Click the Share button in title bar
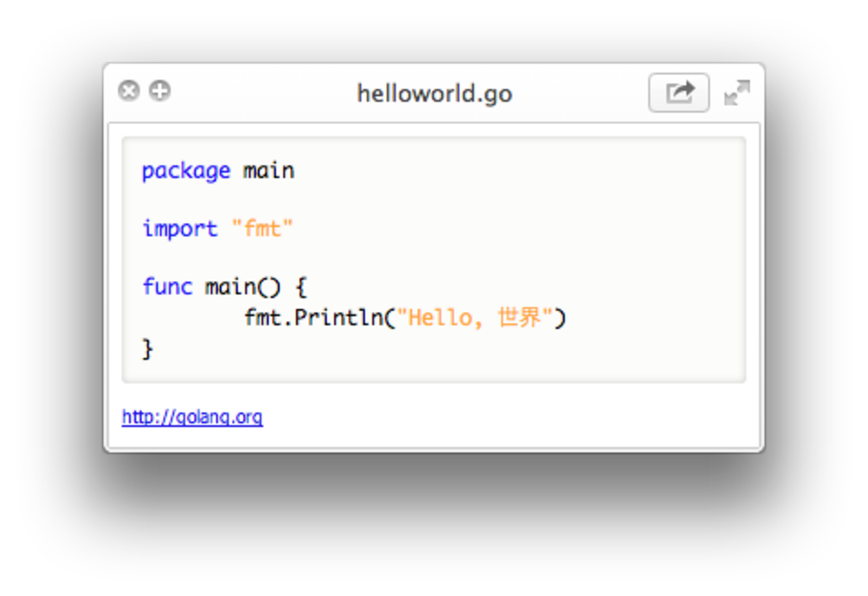Screen dimensions: 868x596 [x=678, y=92]
